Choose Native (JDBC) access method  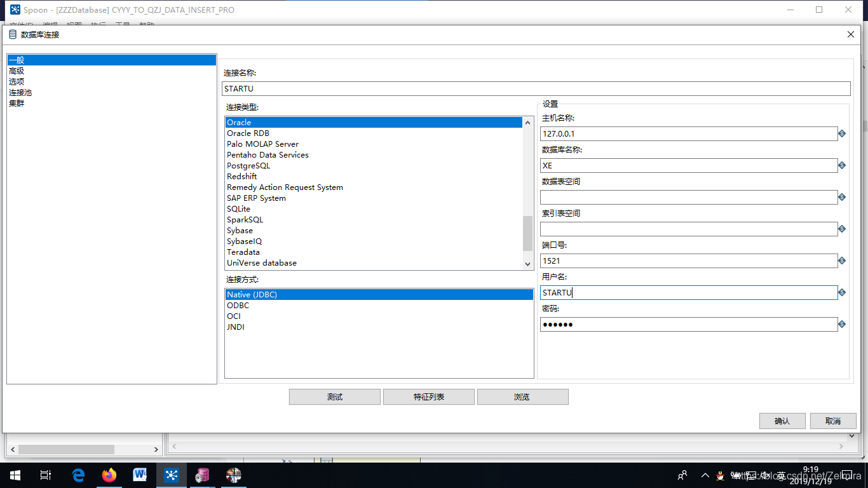coord(379,295)
